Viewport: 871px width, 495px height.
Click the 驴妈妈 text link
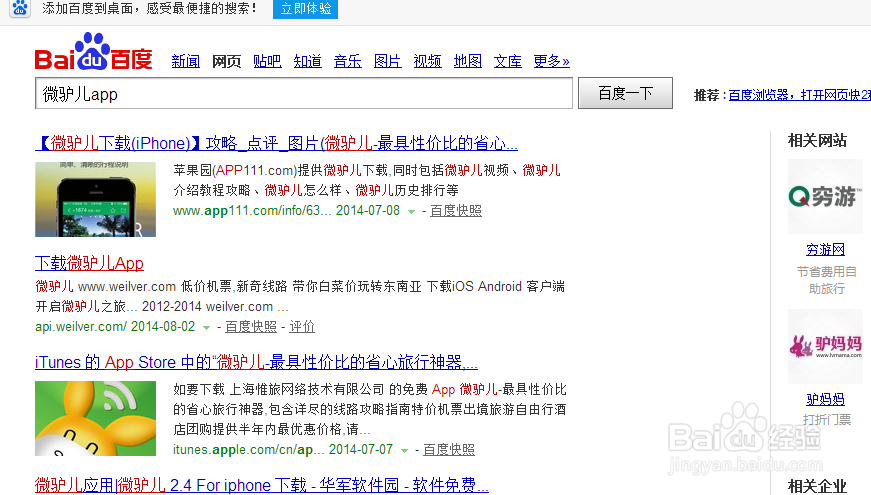tap(825, 399)
